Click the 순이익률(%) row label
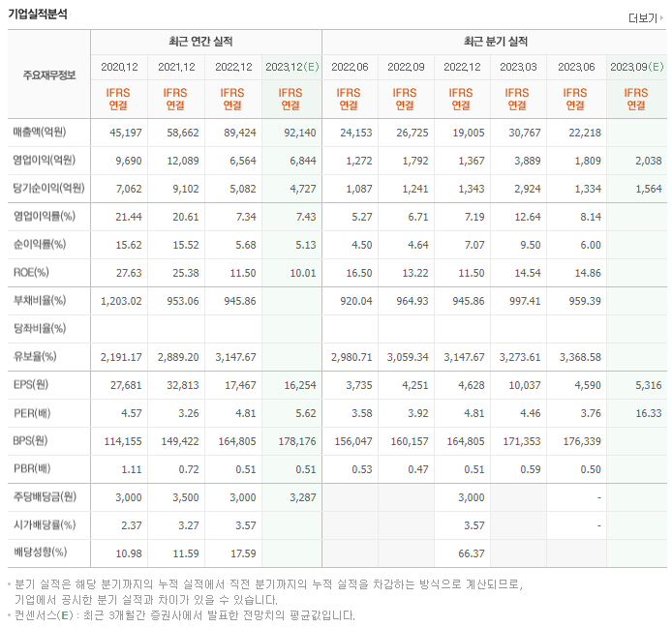 click(x=40, y=244)
